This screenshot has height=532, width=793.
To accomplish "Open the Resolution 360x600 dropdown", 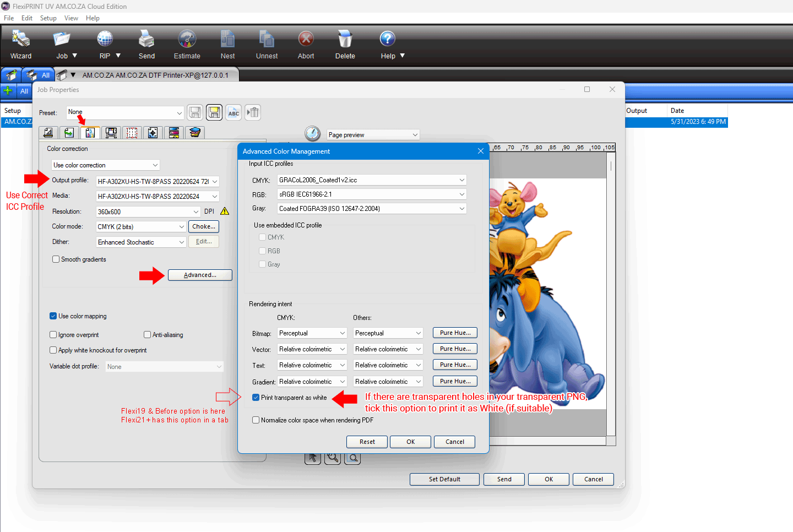I will [196, 212].
